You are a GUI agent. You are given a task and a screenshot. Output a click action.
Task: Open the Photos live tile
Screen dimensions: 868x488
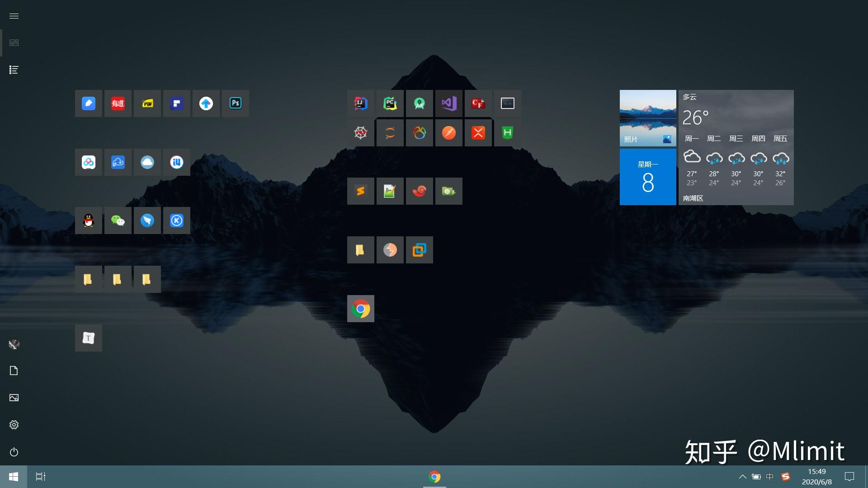point(647,118)
